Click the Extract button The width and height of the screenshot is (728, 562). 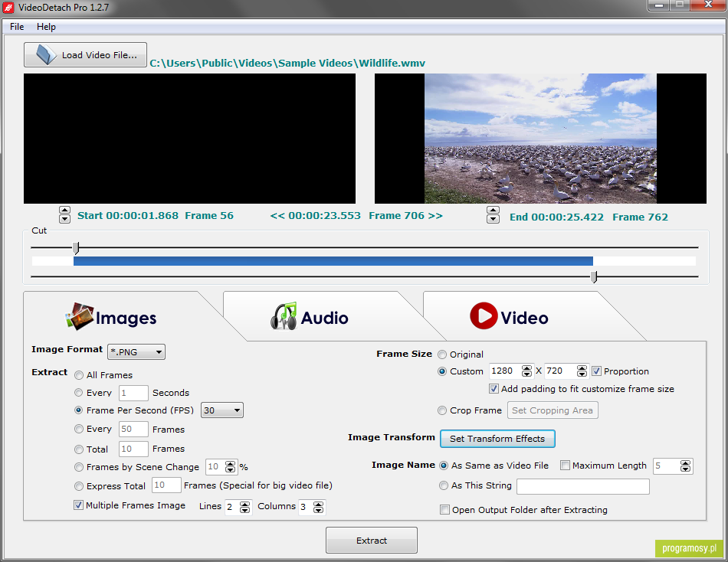372,541
